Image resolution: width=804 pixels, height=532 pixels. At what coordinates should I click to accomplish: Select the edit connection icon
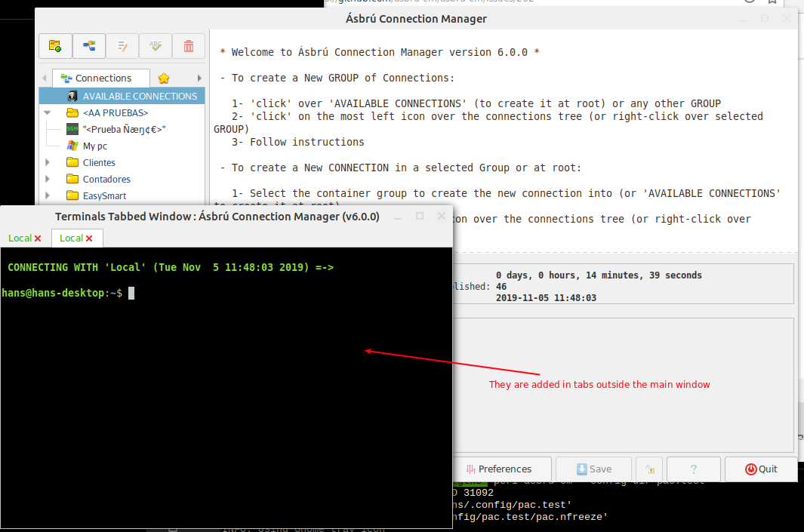coord(122,46)
